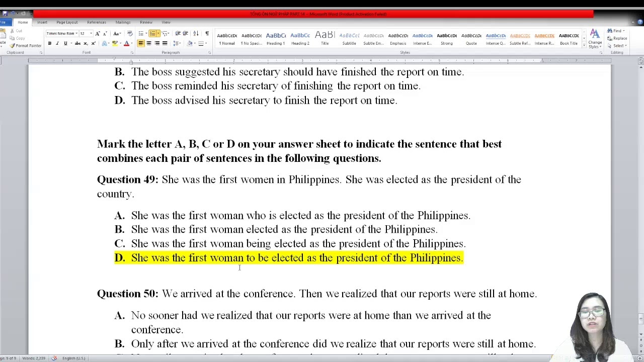Apply the Normal style
Screen dimensions: 644x362
(227, 39)
